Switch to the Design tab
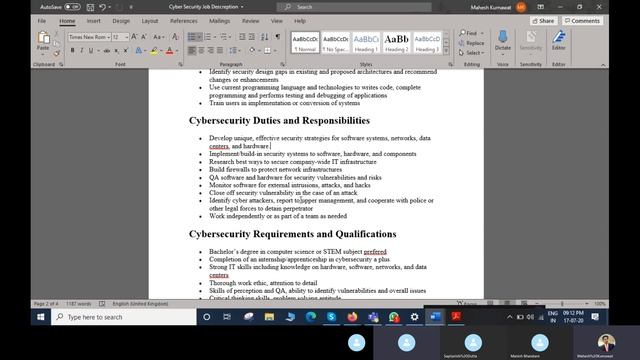Image resolution: width=640 pixels, height=360 pixels. 121,21
